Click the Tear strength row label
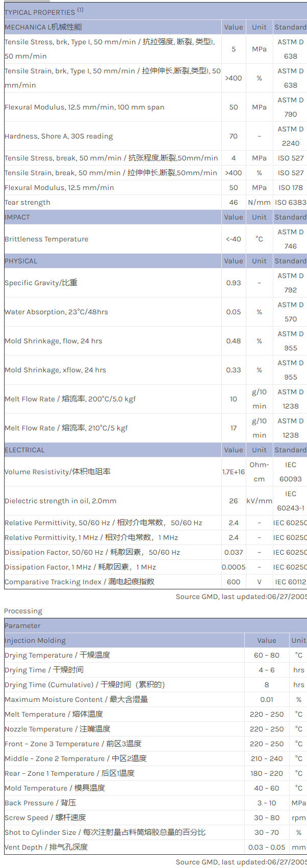The height and width of the screenshot is (868, 307). [x=28, y=202]
